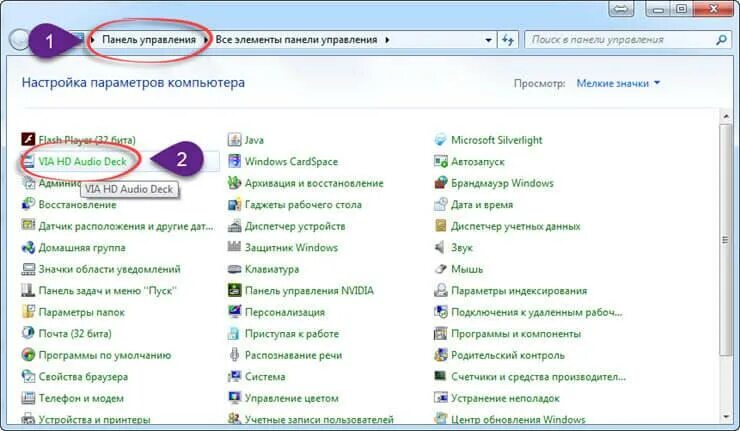Viewport: 740px width, 431px height.
Task: Open Программы и компоненты link
Action: 516,334
